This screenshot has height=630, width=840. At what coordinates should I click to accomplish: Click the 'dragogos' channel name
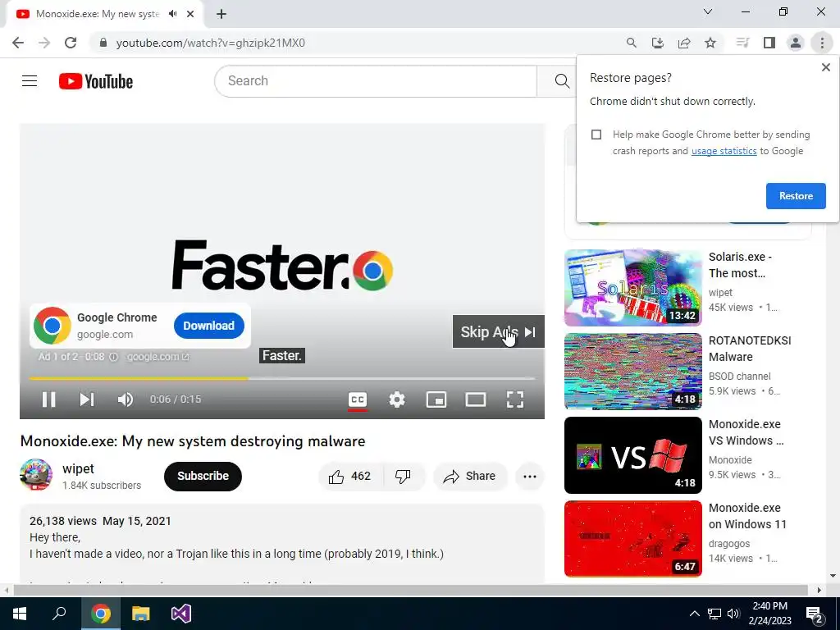click(729, 543)
